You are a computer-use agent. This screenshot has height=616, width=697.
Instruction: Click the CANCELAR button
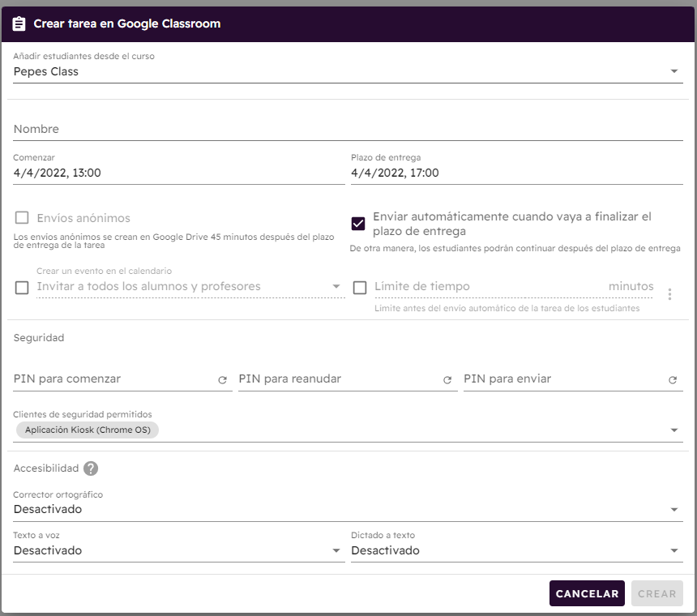pyautogui.click(x=587, y=593)
